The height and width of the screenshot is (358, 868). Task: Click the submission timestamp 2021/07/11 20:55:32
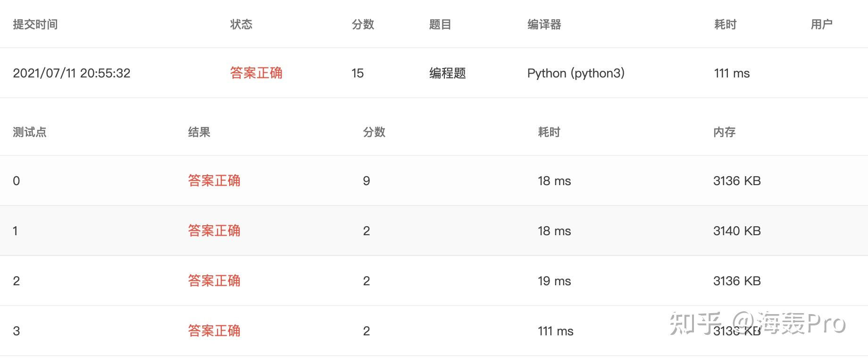coord(72,73)
